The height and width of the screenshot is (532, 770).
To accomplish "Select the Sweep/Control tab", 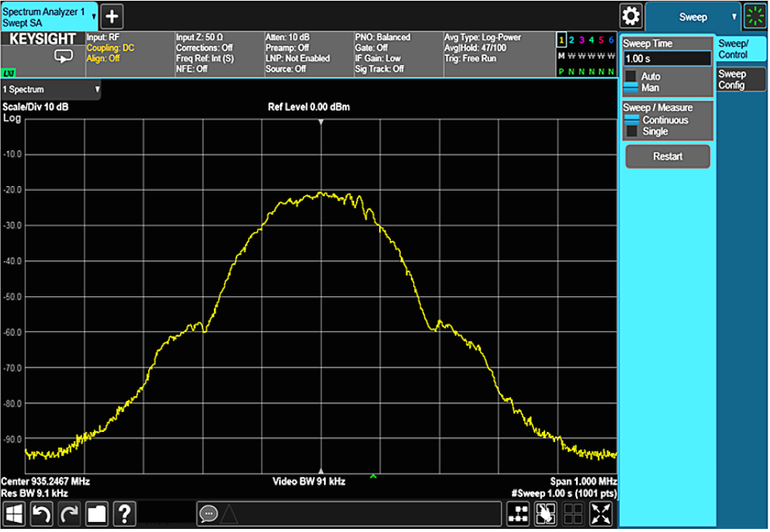I will click(x=738, y=48).
